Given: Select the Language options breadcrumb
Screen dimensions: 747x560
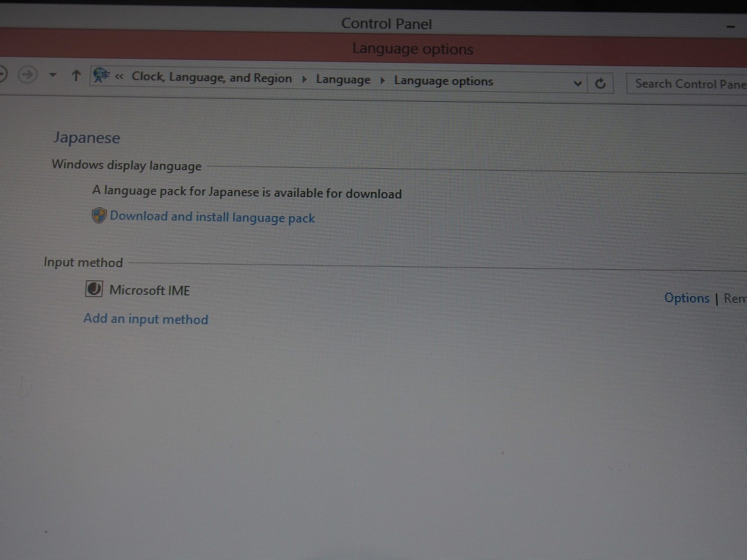Looking at the screenshot, I should point(444,81).
